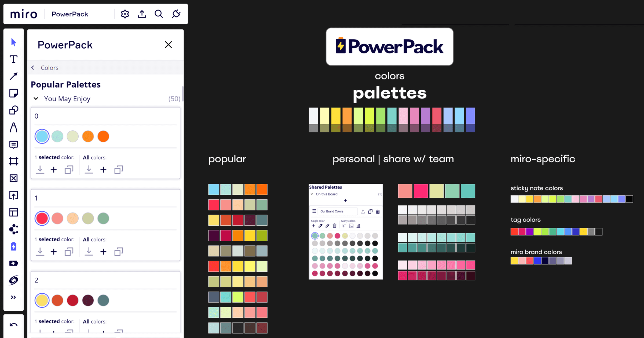The height and width of the screenshot is (338, 644).
Task: Copy all colors of palette 1
Action: point(119,252)
